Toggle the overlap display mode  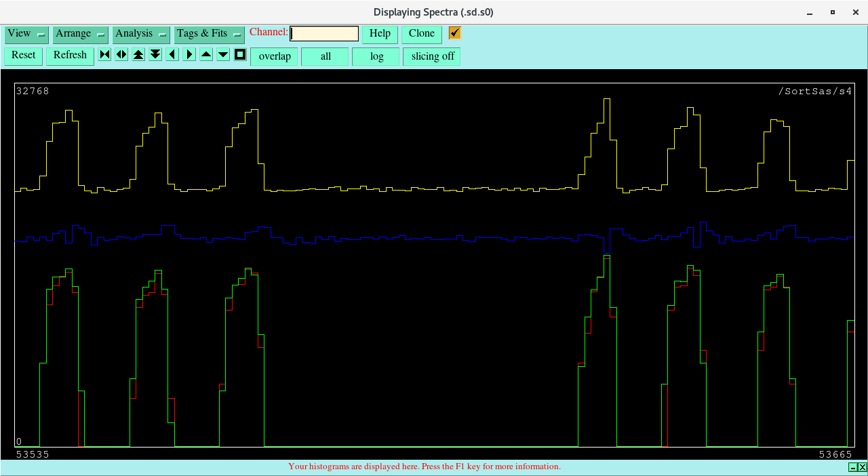[x=275, y=56]
